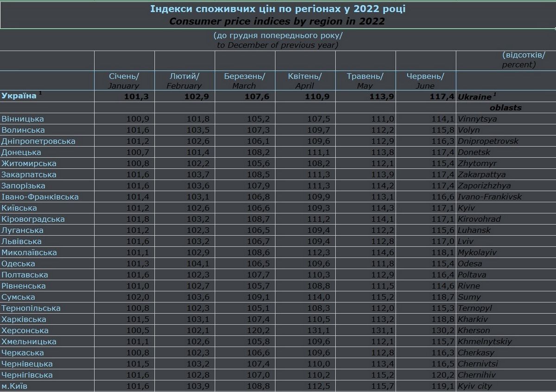The width and height of the screenshot is (556, 392).
Task: Click the table title 'Consumer price indices by region in 2022'
Action: 277,21
